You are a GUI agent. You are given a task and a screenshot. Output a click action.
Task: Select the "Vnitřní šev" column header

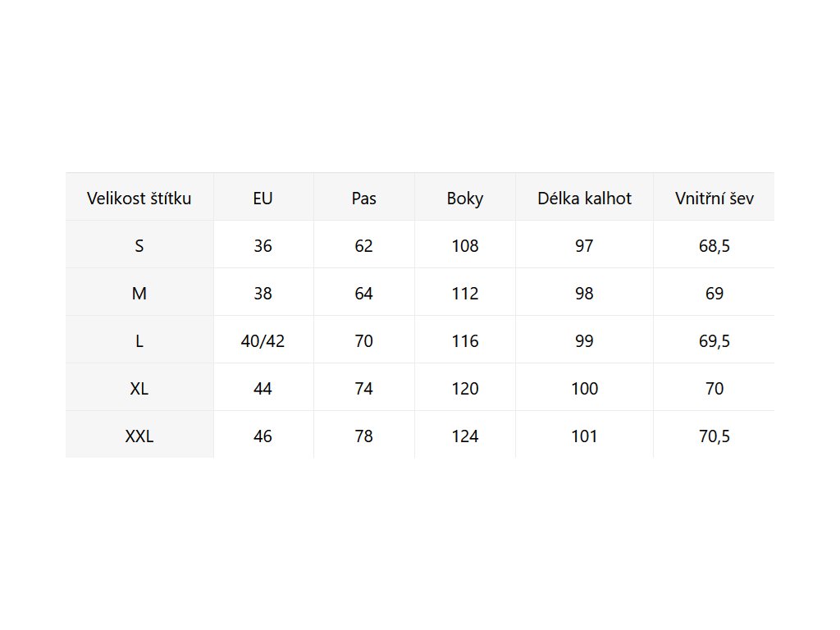tap(714, 199)
